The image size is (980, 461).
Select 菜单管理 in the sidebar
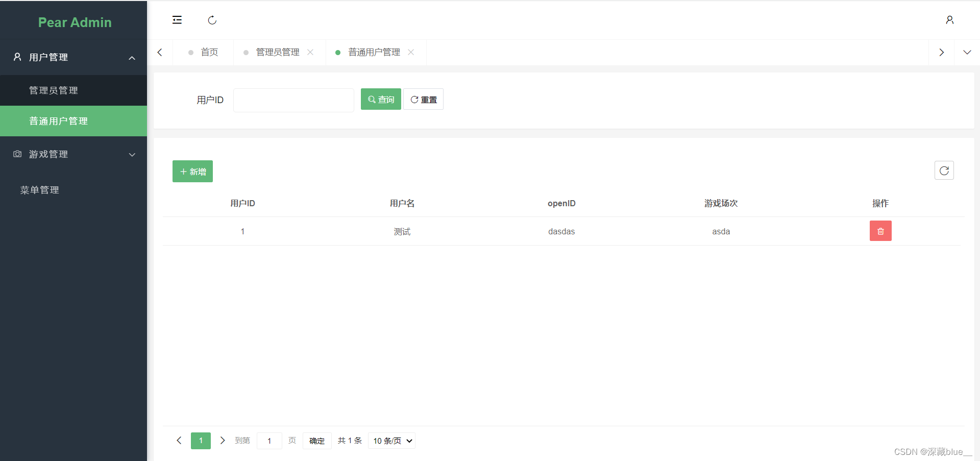click(39, 189)
